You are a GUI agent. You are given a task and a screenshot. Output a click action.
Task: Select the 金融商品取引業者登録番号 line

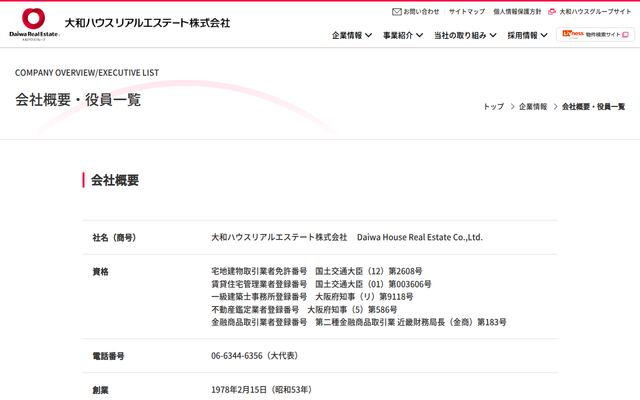tap(359, 322)
